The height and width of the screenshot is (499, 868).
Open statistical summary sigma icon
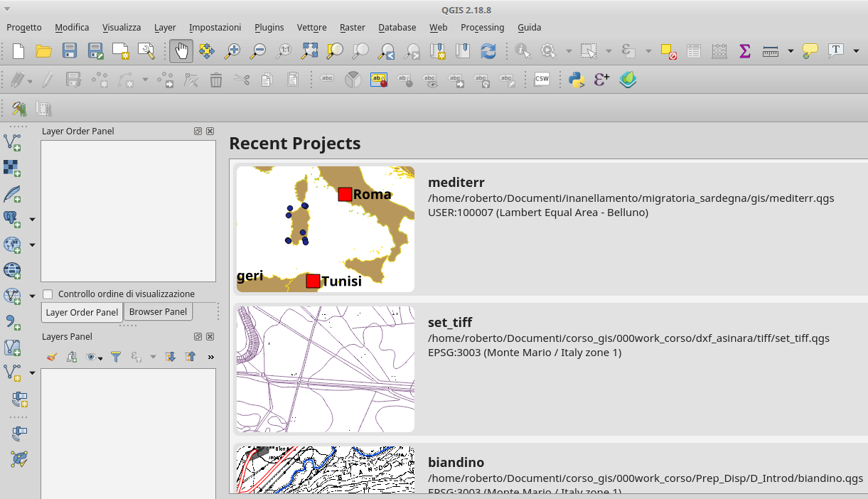pos(745,50)
